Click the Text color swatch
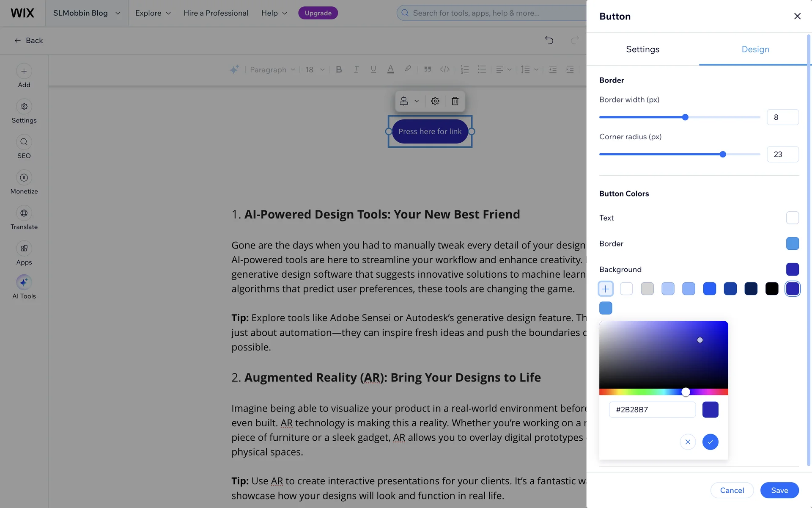812x508 pixels. [792, 218]
